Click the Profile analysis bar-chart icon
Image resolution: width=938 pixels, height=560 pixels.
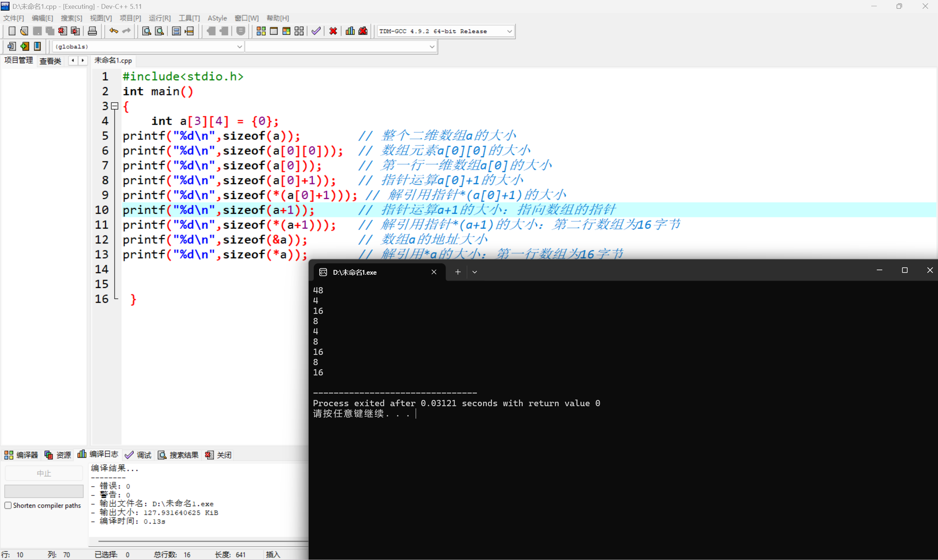pos(350,31)
